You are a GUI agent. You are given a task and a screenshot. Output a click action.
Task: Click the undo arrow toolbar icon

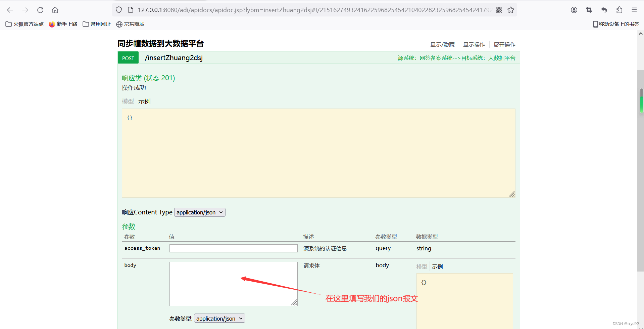pos(604,10)
